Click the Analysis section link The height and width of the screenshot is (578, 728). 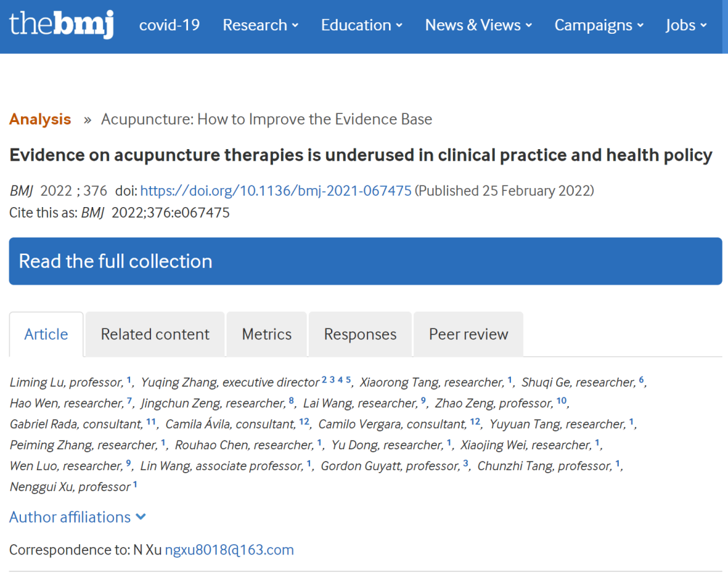click(x=40, y=119)
